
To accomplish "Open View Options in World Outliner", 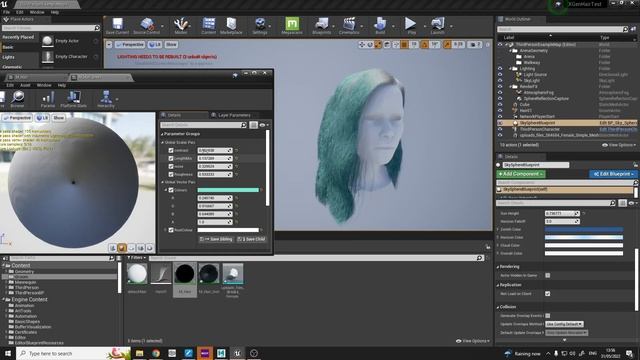I will pos(619,145).
